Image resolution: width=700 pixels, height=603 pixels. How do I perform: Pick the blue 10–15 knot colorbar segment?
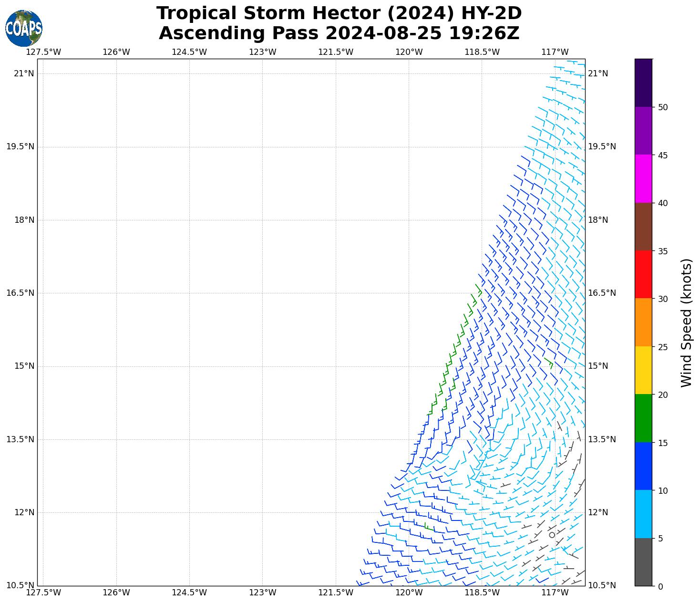click(x=643, y=466)
